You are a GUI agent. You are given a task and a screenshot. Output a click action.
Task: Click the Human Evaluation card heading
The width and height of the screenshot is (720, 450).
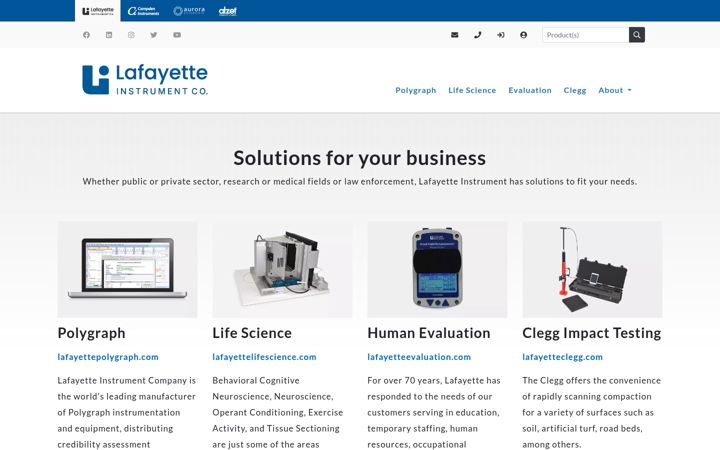(x=428, y=333)
